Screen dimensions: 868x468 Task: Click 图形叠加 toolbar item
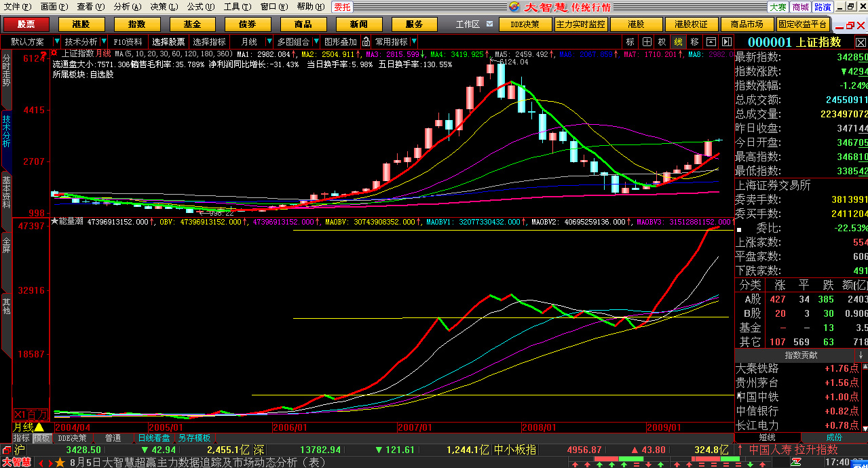pos(340,42)
